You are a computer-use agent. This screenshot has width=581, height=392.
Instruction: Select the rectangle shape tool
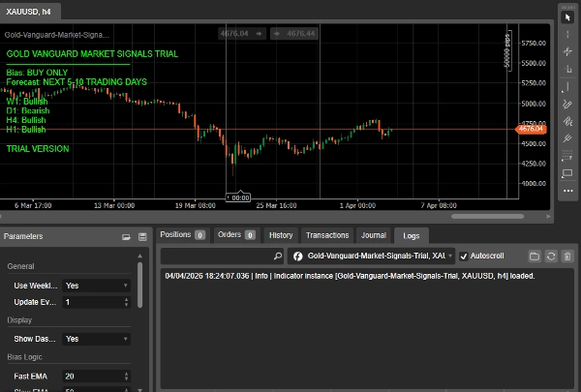(567, 173)
